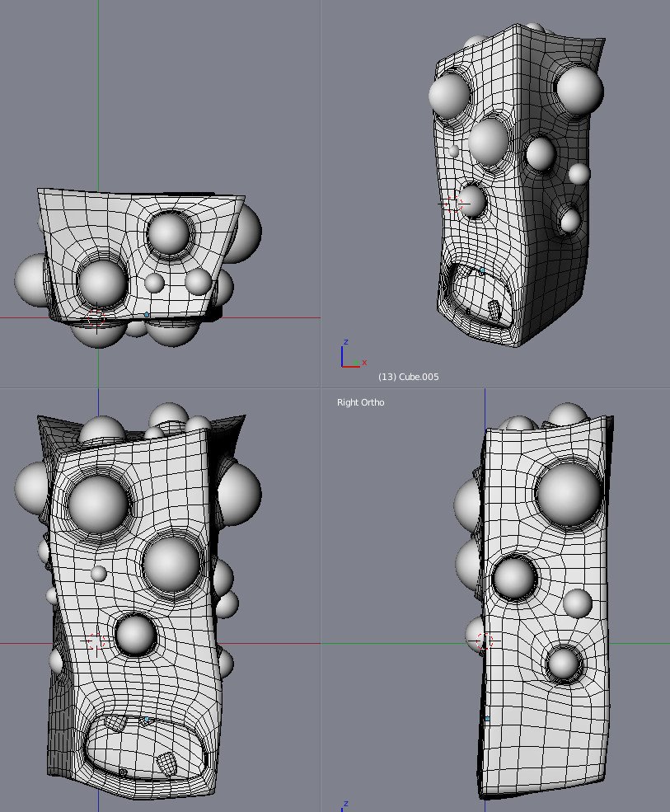Click the 3D cursor in the bottom-left front viewport

coord(98,642)
